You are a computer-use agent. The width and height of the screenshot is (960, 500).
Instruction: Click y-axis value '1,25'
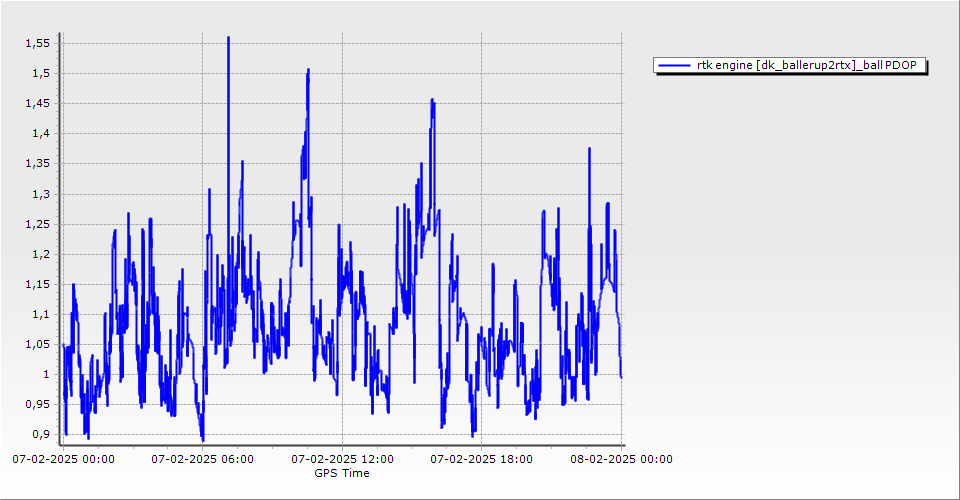[x=37, y=225]
